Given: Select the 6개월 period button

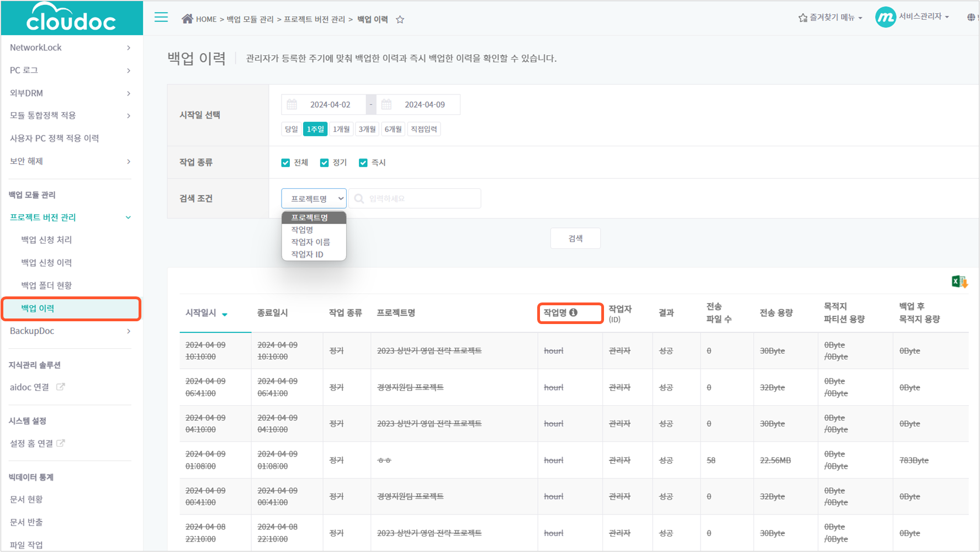Looking at the screenshot, I should (x=393, y=129).
